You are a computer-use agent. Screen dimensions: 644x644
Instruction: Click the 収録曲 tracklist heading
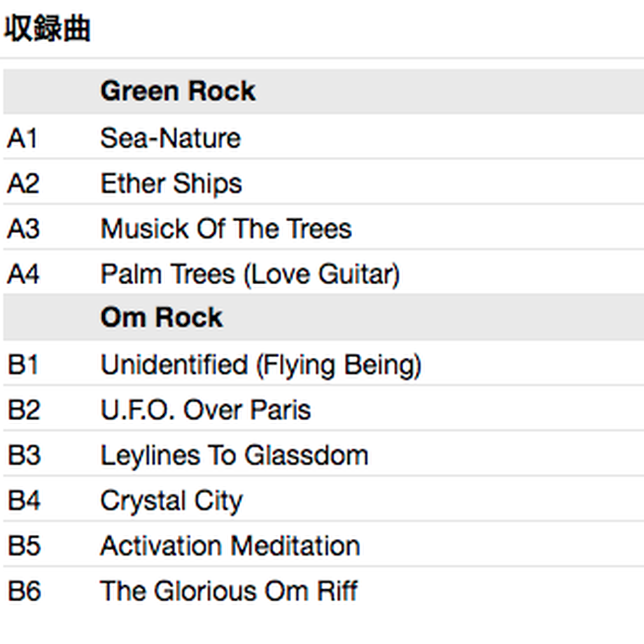[x=47, y=28]
